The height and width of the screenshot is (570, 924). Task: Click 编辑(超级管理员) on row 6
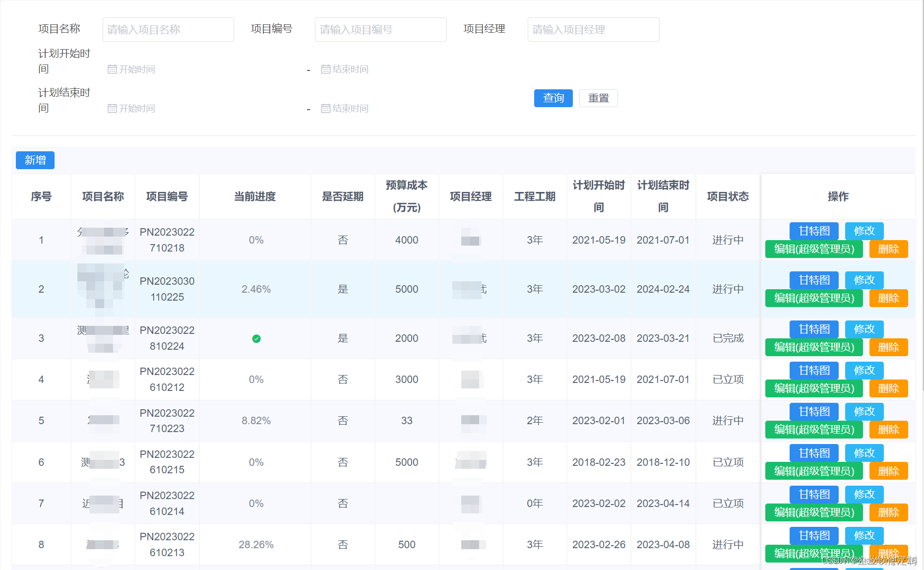(813, 471)
